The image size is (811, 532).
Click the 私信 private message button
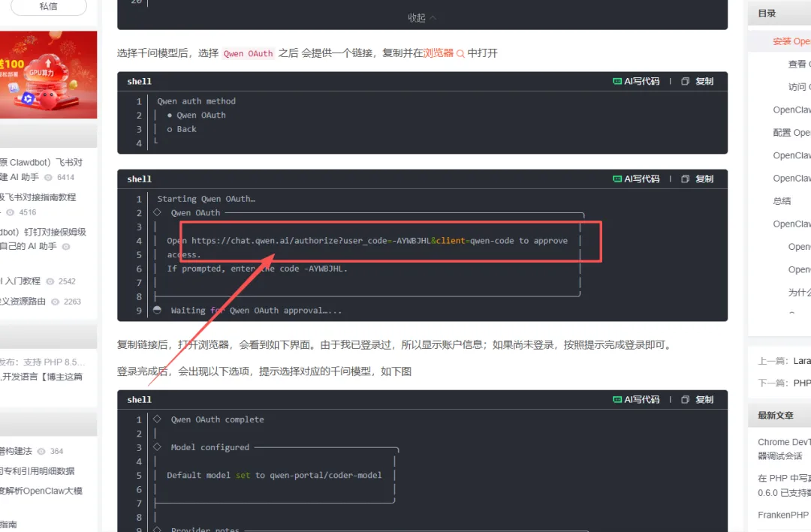pyautogui.click(x=49, y=6)
